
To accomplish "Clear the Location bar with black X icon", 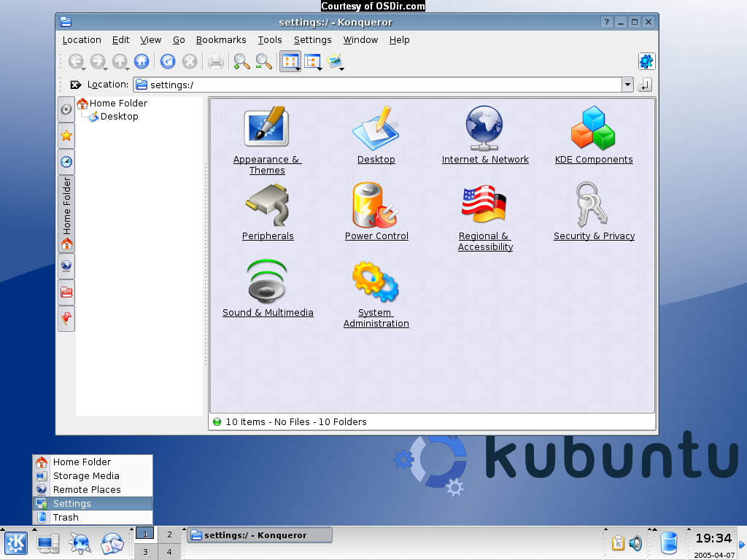I will coord(75,85).
